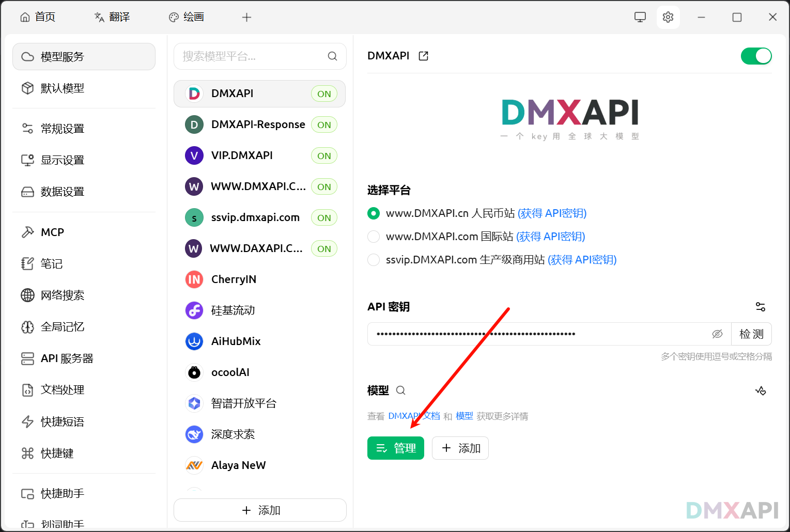The image size is (790, 532).
Task: Open DMXAPI external website link icon
Action: [423, 56]
